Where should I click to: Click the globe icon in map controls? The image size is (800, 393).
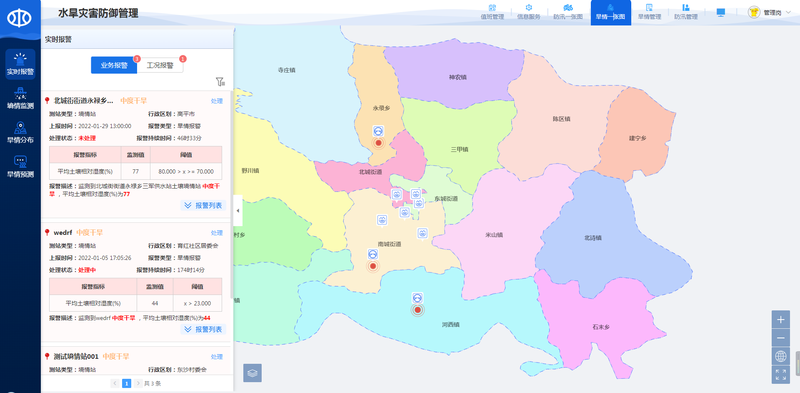[780, 356]
